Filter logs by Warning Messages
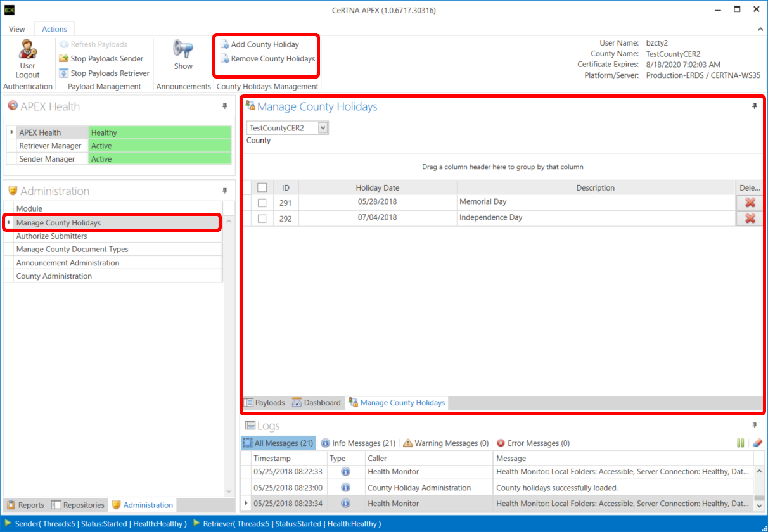The height and width of the screenshot is (532, 768). 445,443
